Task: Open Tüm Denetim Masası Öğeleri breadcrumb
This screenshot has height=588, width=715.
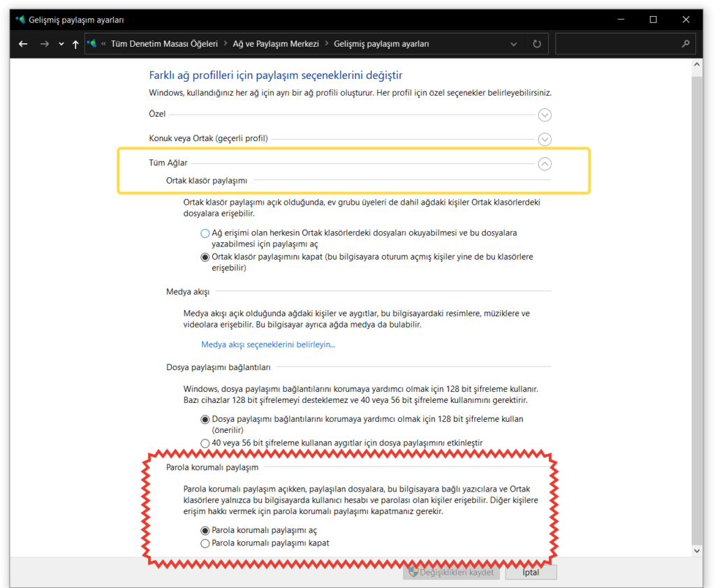Action: point(165,44)
